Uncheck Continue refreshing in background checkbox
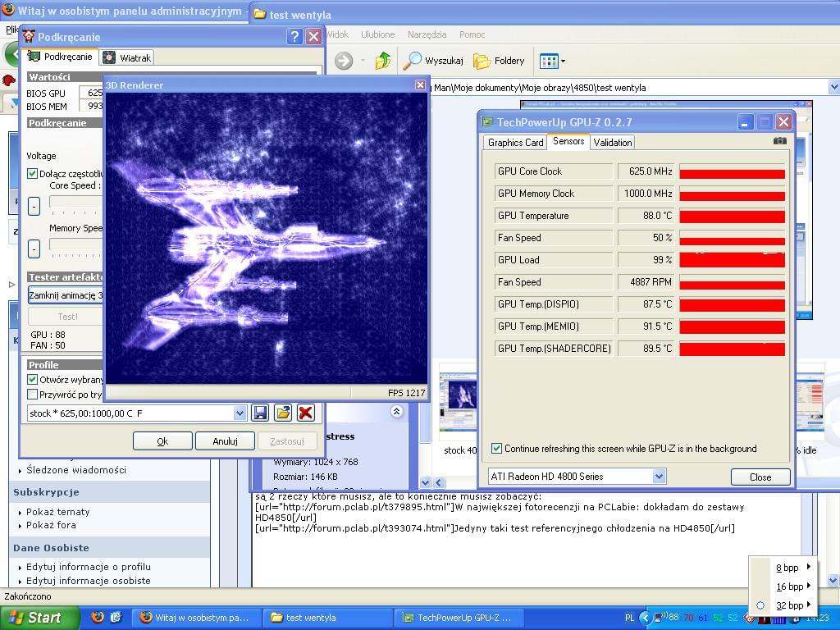This screenshot has width=840, height=630. click(x=496, y=449)
